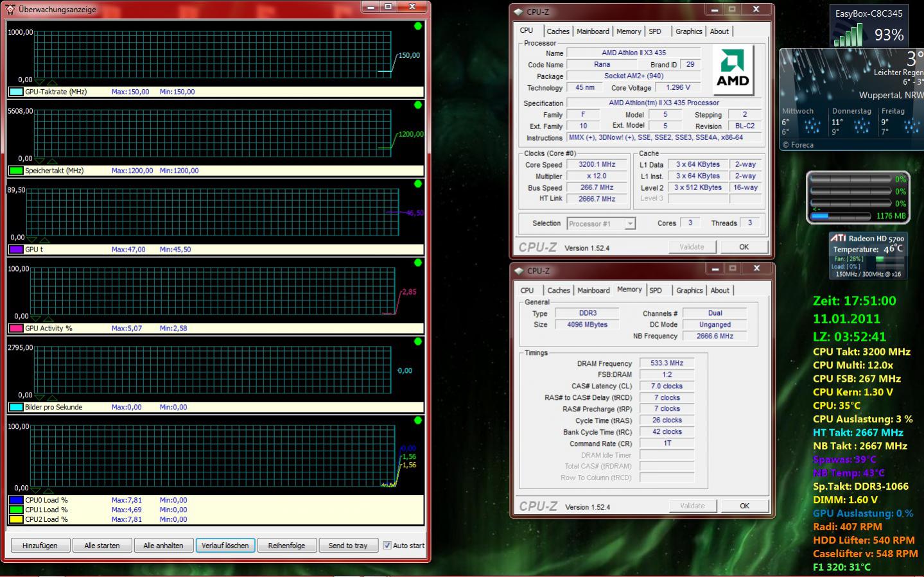Viewport: 924px width, 577px height.
Task: Click the yellow CPU2 Load color swatch
Action: click(16, 519)
